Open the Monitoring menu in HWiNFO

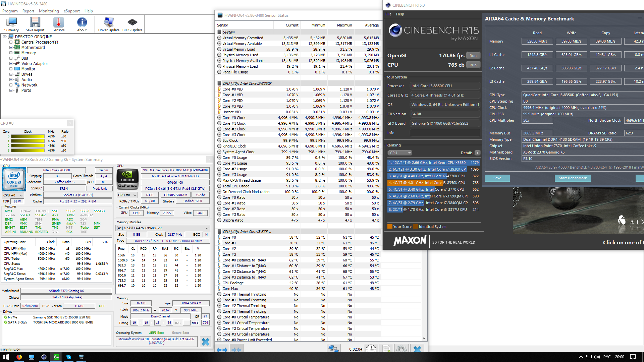49,11
